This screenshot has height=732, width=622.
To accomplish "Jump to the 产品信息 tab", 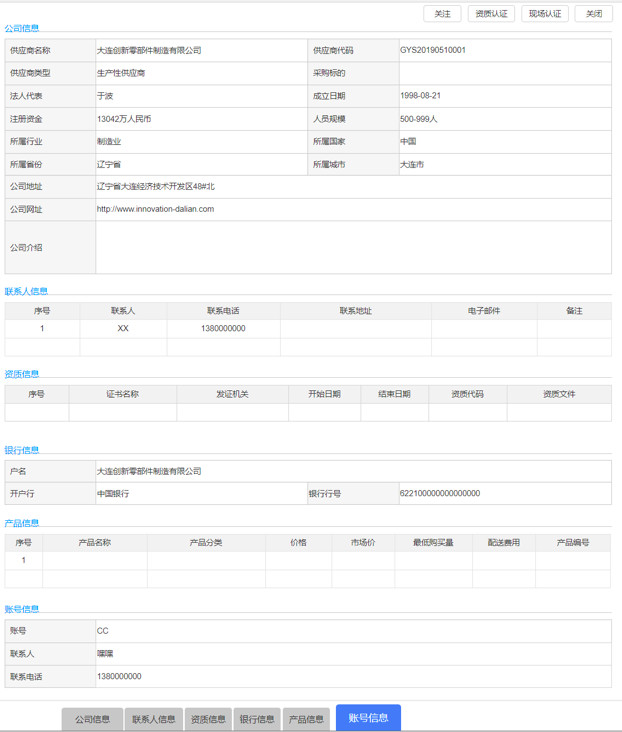I will point(306,719).
